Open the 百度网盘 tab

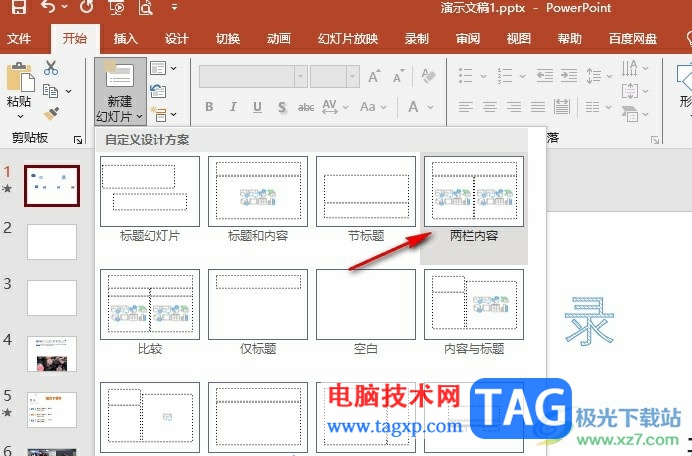[x=633, y=39]
